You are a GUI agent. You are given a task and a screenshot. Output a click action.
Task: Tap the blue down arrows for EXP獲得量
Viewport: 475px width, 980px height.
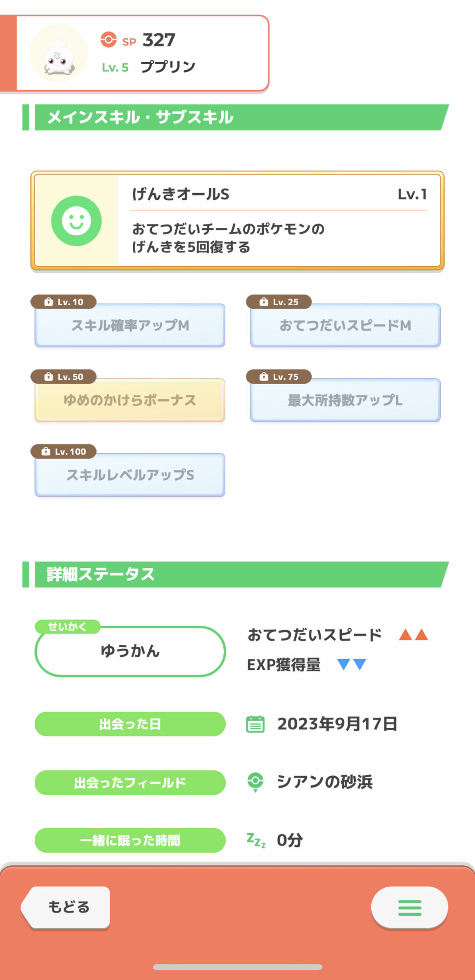352,664
